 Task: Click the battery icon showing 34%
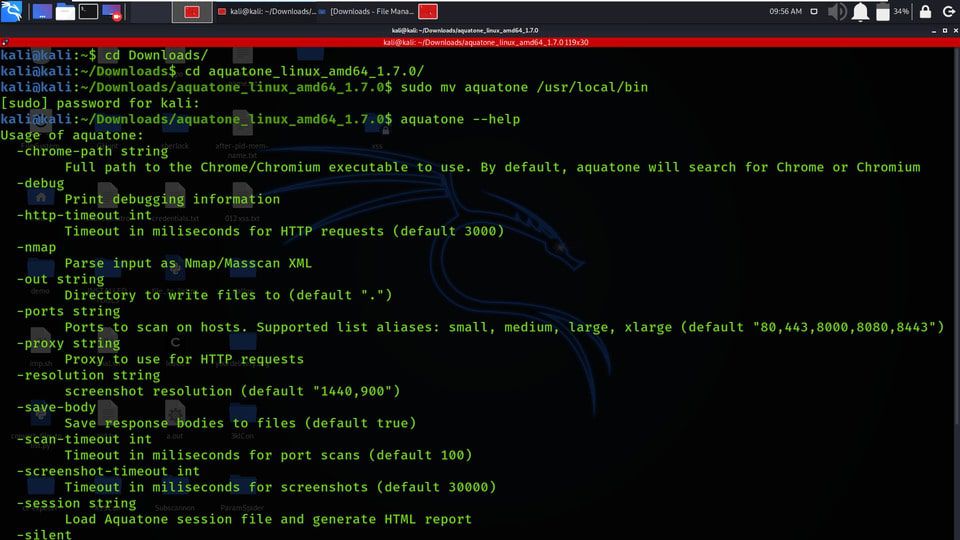(882, 12)
